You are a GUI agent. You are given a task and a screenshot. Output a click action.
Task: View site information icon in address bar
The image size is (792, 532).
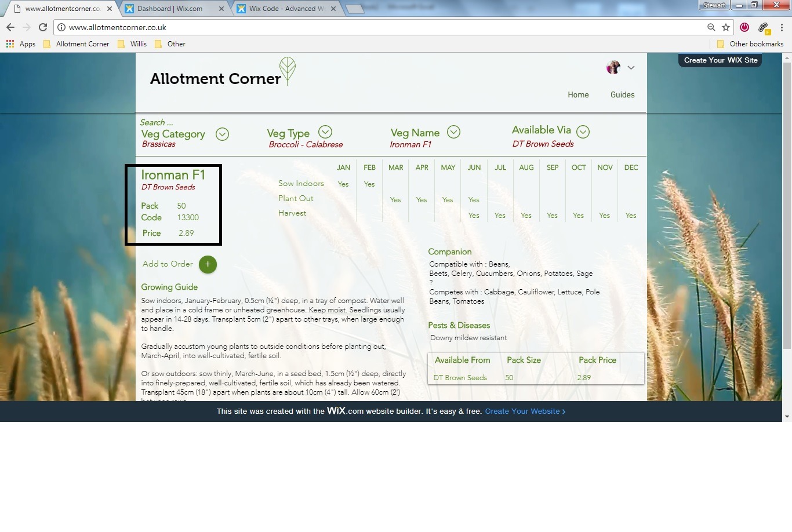[x=61, y=27]
